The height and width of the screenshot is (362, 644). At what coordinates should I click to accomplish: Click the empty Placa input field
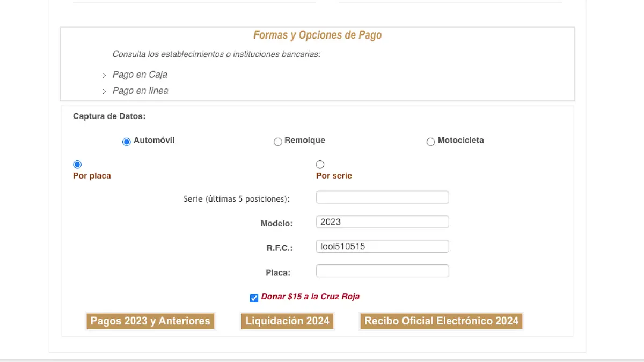click(x=382, y=271)
